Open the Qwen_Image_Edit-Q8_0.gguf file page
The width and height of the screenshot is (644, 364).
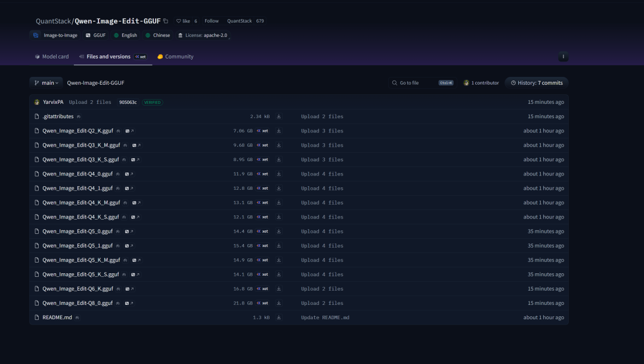point(77,304)
